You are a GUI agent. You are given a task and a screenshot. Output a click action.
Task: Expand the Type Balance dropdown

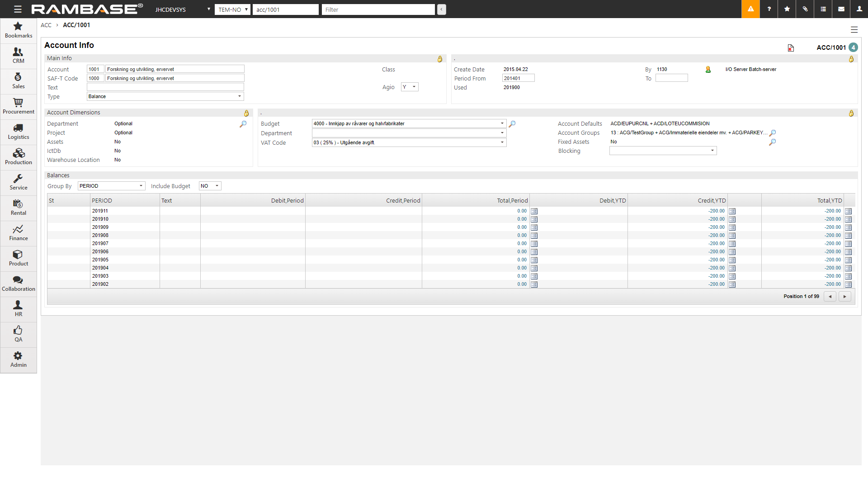point(239,96)
